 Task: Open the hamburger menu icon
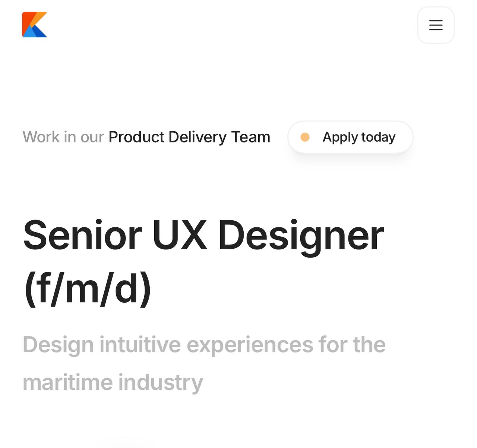436,25
